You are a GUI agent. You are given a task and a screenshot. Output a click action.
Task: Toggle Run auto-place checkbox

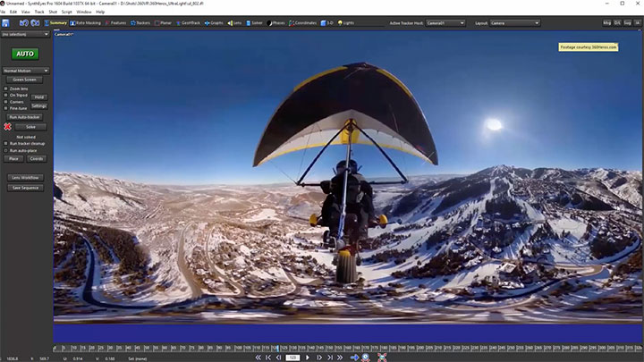[5, 151]
